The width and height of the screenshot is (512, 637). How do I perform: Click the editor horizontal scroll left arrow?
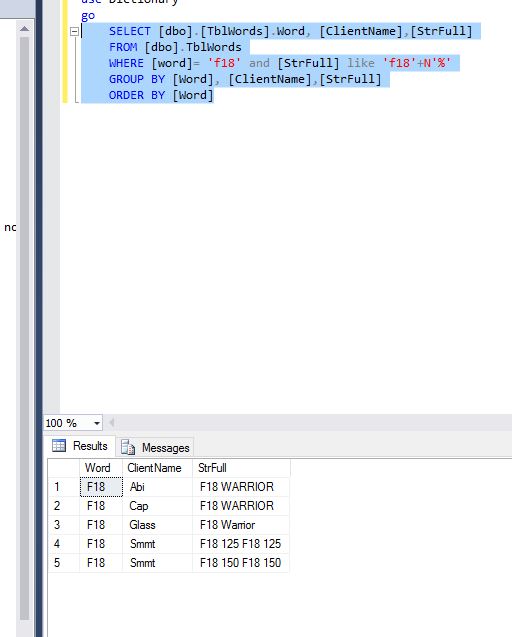click(x=111, y=423)
